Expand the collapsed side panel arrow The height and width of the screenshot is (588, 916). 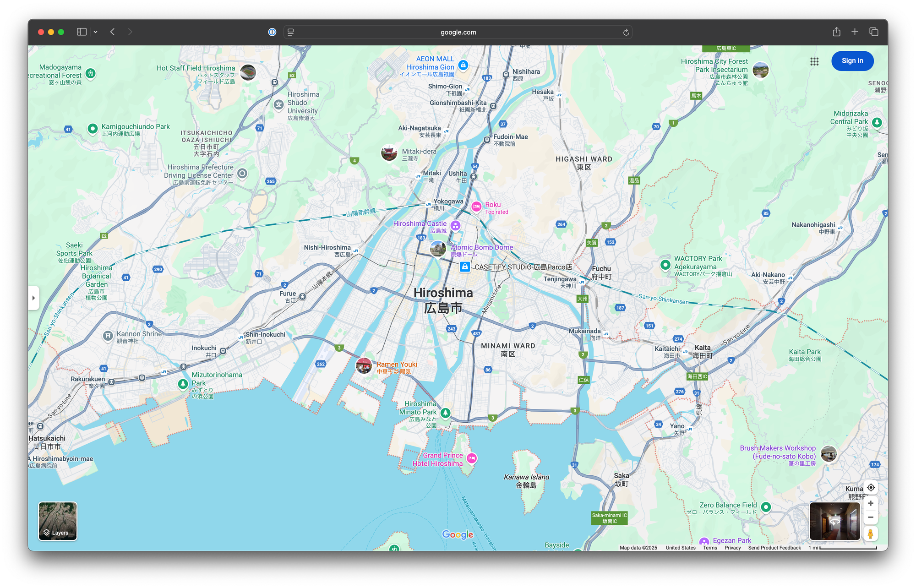pyautogui.click(x=33, y=298)
